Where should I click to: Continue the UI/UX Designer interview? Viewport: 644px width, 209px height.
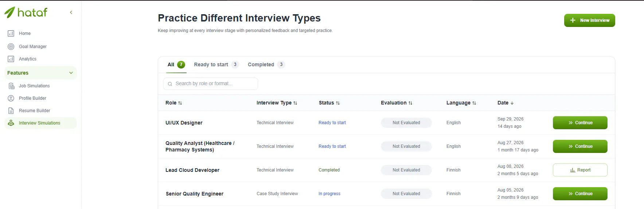(580, 123)
